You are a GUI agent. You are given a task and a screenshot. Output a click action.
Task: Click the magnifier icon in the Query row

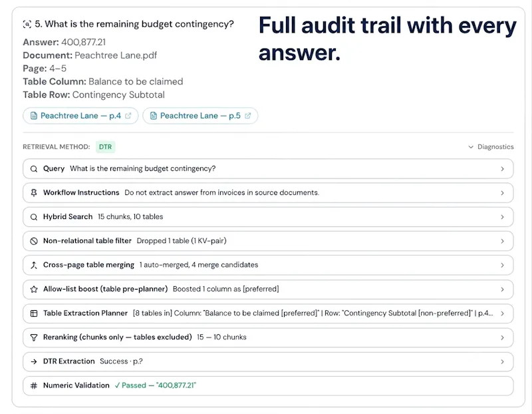pyautogui.click(x=34, y=169)
